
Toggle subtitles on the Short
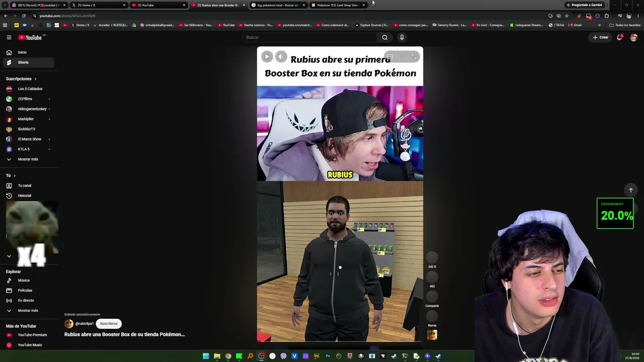click(x=389, y=57)
